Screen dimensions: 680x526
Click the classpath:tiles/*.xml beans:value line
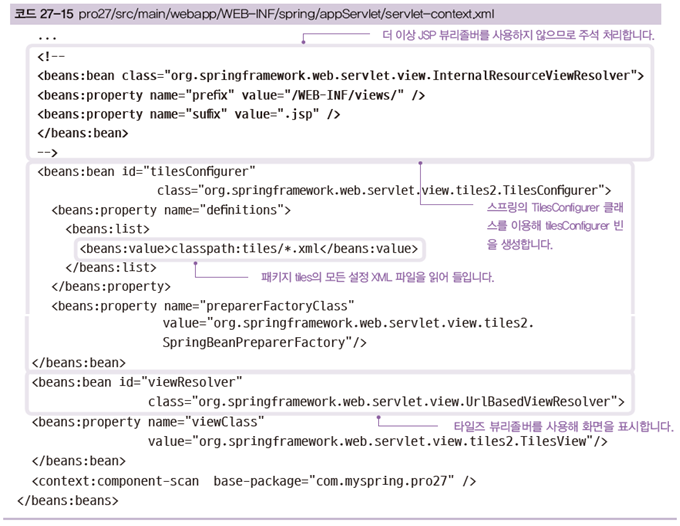pos(248,248)
